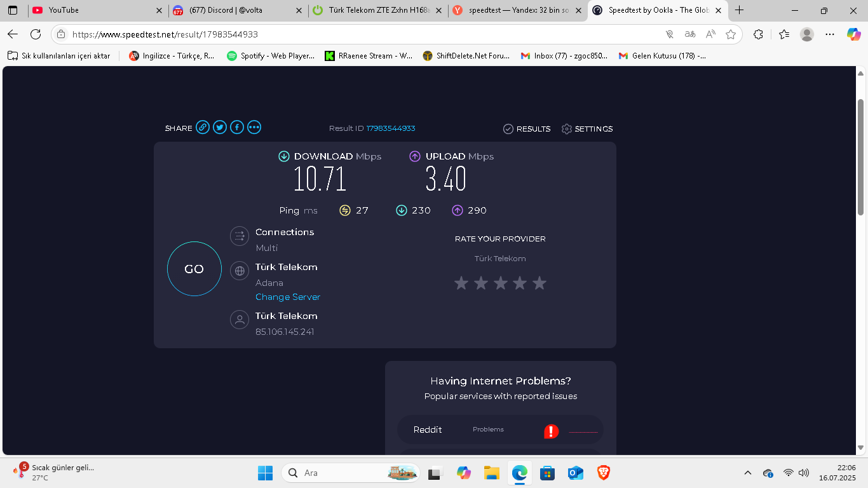Click the page vertical scrollbar
Screen dimensions: 868x488
861,156
